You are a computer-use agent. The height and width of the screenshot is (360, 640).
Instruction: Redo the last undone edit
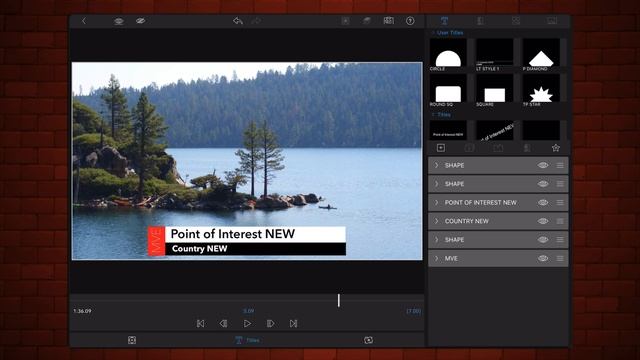[256, 21]
